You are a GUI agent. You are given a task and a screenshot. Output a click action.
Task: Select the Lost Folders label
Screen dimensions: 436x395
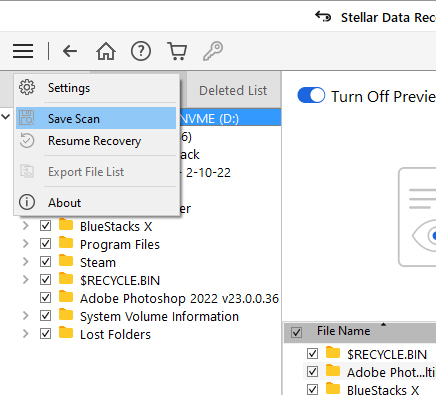point(115,334)
